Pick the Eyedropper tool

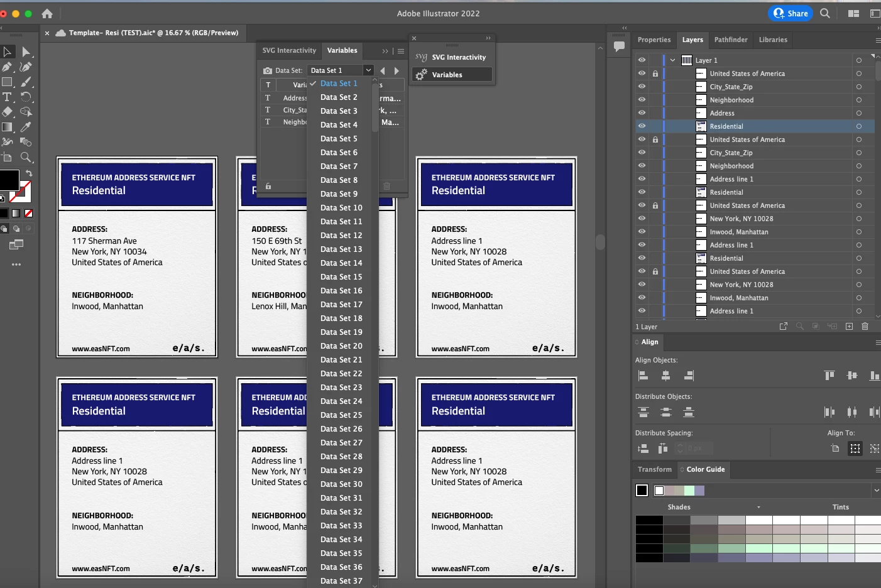pos(26,127)
